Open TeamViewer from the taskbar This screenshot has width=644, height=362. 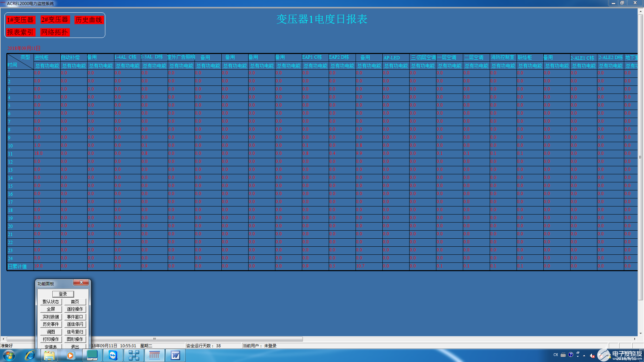(113, 355)
